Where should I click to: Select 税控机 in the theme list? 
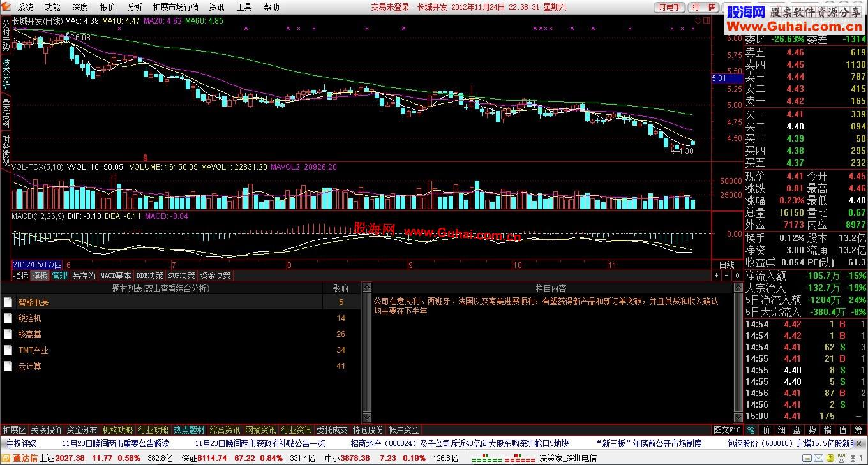tap(29, 318)
